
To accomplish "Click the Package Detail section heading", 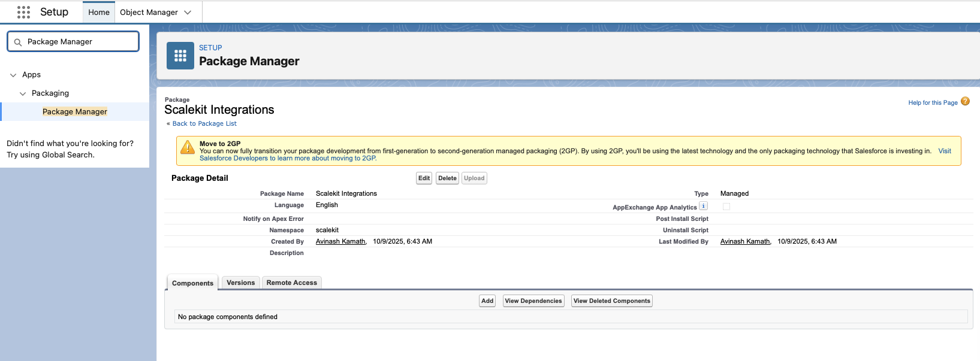I will click(x=200, y=178).
